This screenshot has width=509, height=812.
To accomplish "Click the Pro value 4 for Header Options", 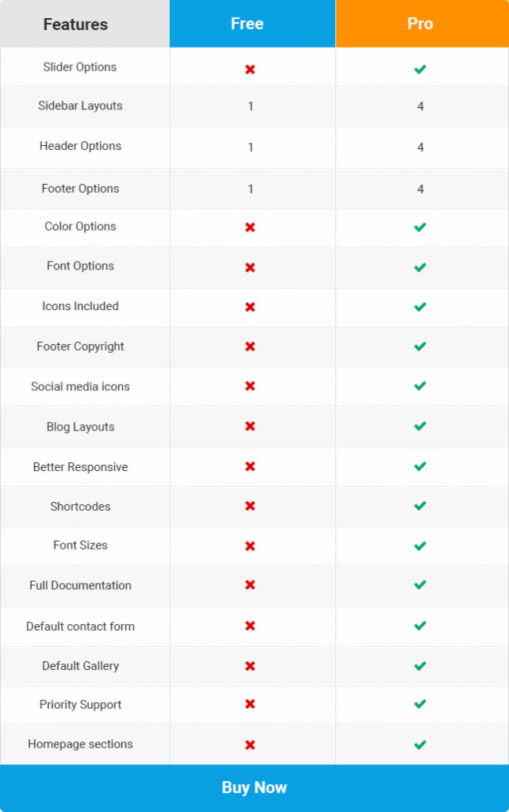I will (x=420, y=147).
